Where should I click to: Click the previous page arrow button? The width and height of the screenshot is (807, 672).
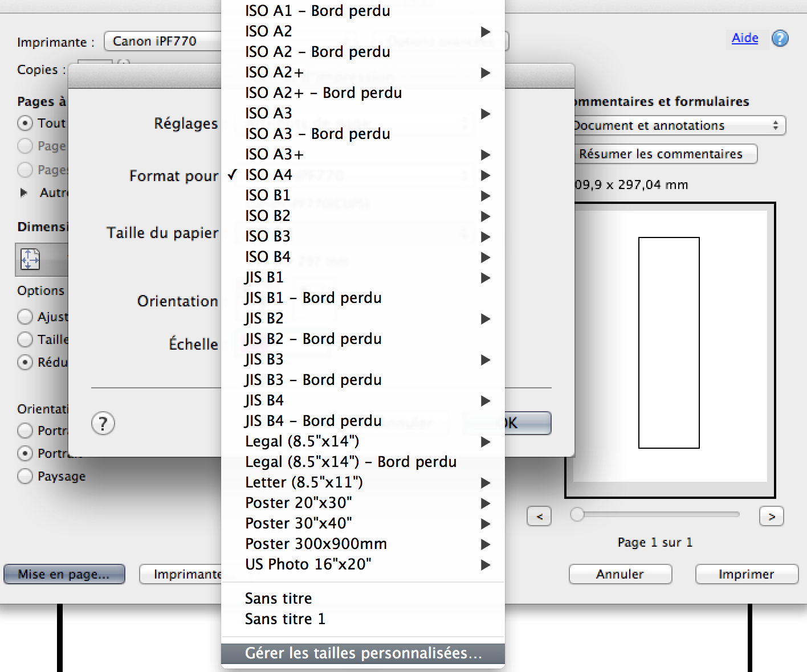click(x=539, y=517)
